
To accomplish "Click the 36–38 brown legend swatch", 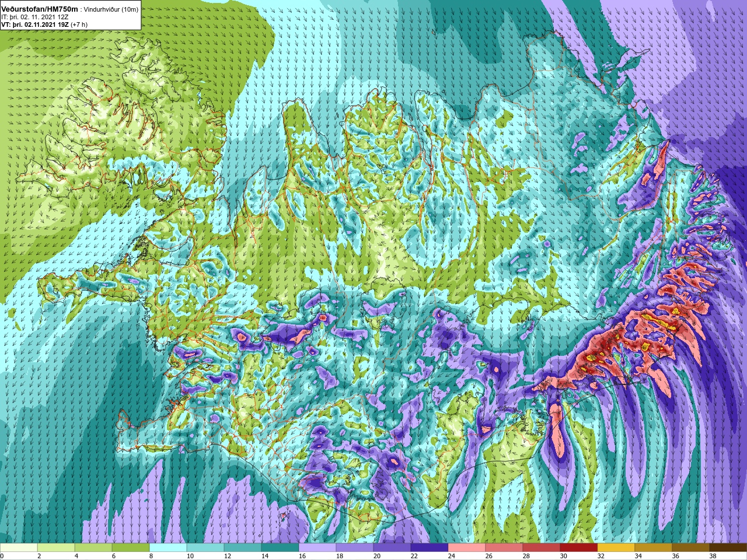I will pyautogui.click(x=691, y=548).
